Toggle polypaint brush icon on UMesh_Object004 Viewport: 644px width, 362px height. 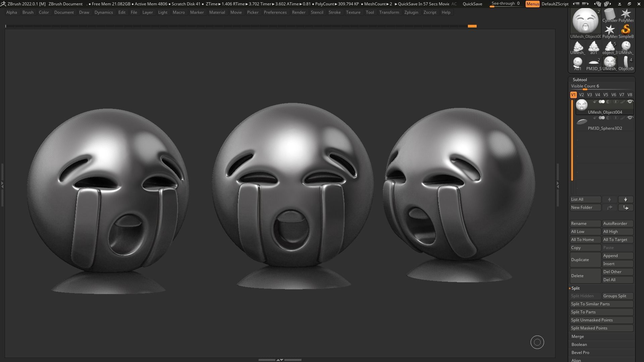pos(623,102)
